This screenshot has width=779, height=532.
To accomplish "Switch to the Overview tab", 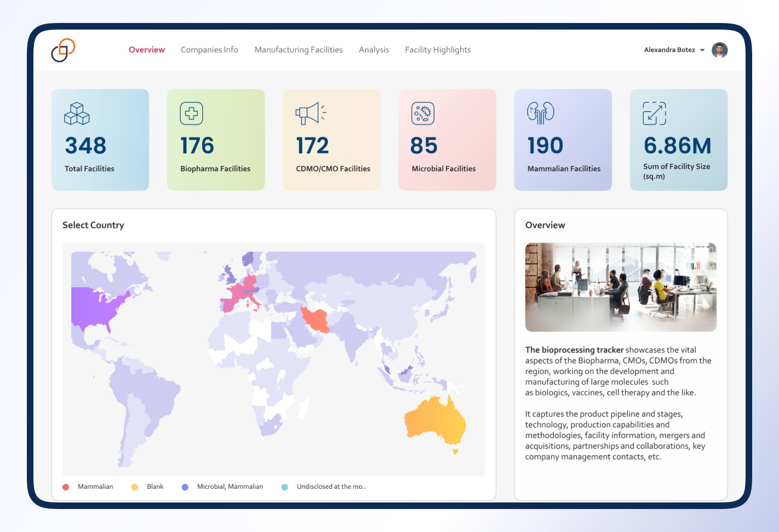I will pos(147,50).
